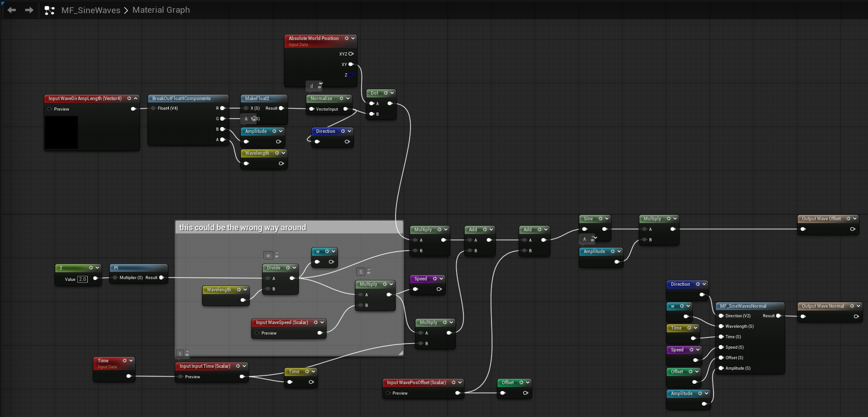868x417 pixels.
Task: Click the Dot node B input pin
Action: point(372,114)
